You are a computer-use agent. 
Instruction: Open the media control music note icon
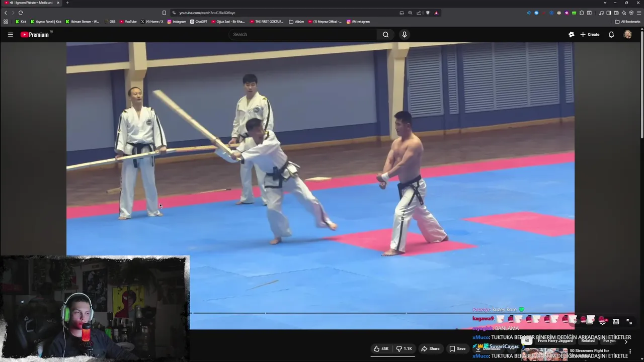click(601, 13)
